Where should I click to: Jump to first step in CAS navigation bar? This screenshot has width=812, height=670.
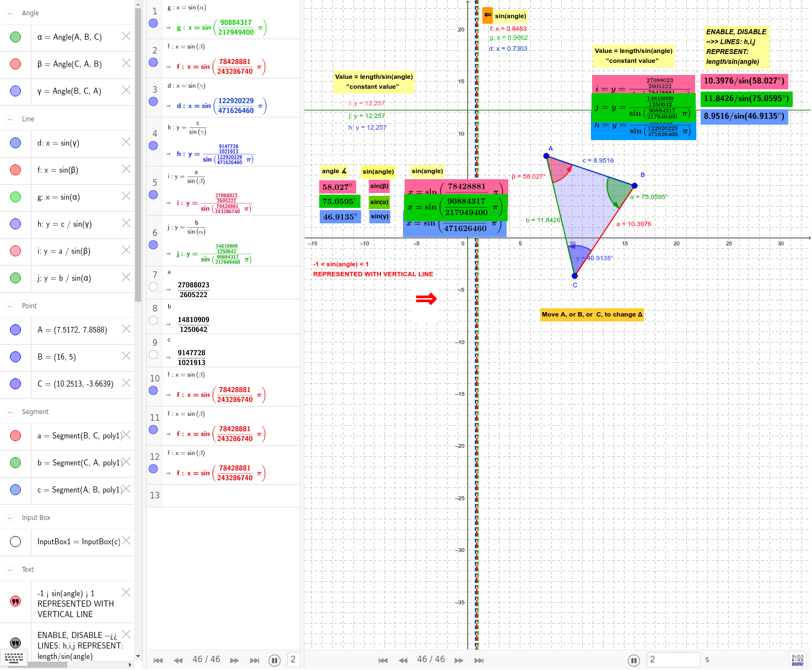point(158,660)
